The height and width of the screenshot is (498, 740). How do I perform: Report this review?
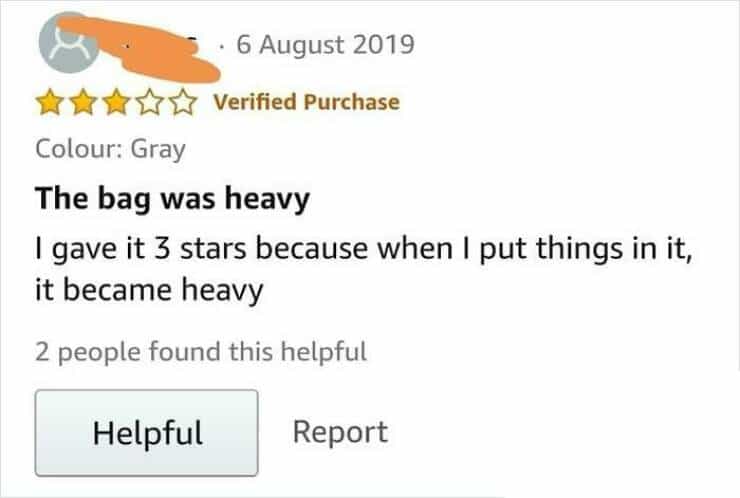(340, 432)
